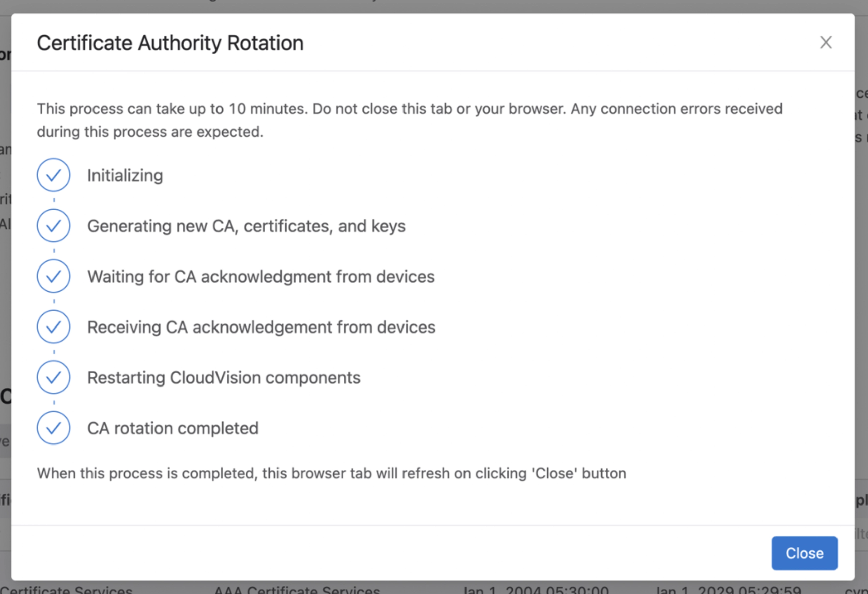Viewport: 868px width, 594px height.
Task: Select 'Generating new CA, certificates, and keys' text
Action: pos(247,226)
